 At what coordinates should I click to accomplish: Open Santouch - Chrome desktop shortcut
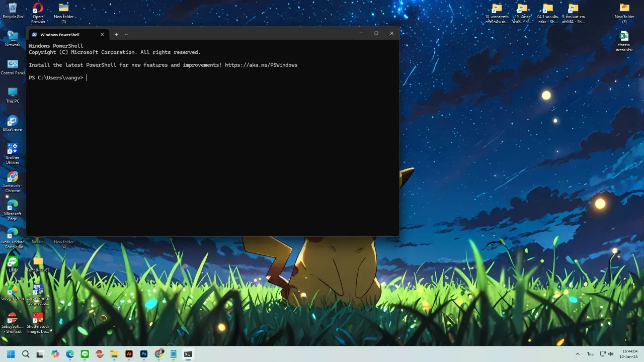(13, 182)
